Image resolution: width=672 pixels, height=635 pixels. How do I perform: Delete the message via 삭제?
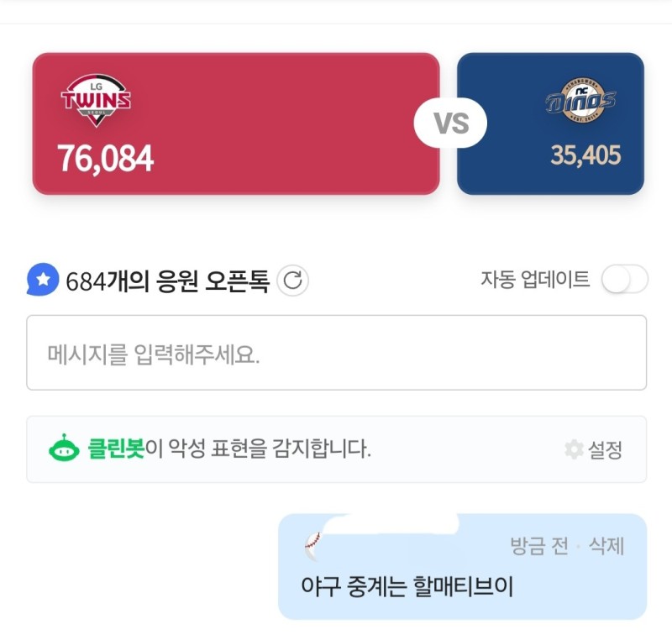point(606,546)
